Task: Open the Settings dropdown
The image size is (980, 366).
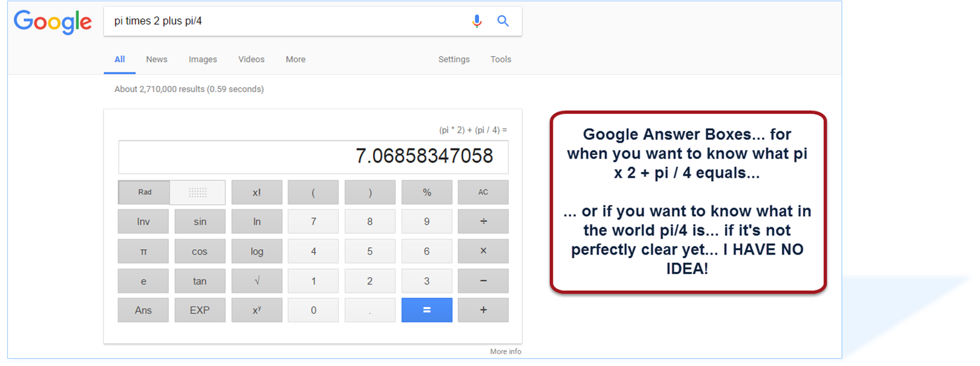Action: pyautogui.click(x=454, y=60)
